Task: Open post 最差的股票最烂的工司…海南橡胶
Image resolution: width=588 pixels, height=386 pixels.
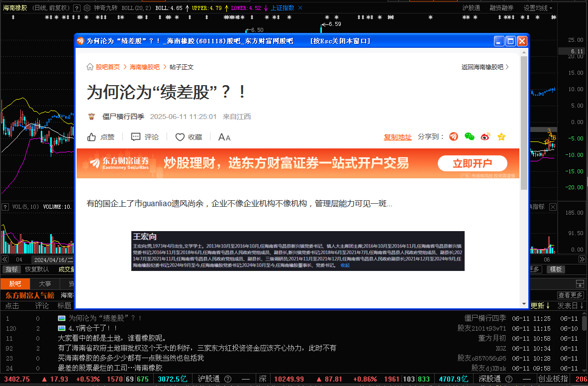Action: pos(110,368)
